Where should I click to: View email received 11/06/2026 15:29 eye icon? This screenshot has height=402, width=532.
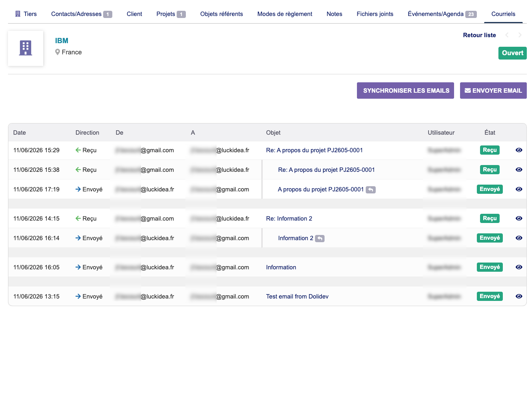tap(519, 150)
